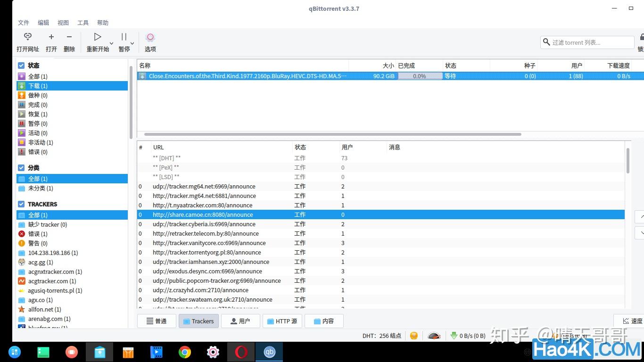Click the lock icon near filter box
Screen dimensions: 644x362
coord(642,37)
